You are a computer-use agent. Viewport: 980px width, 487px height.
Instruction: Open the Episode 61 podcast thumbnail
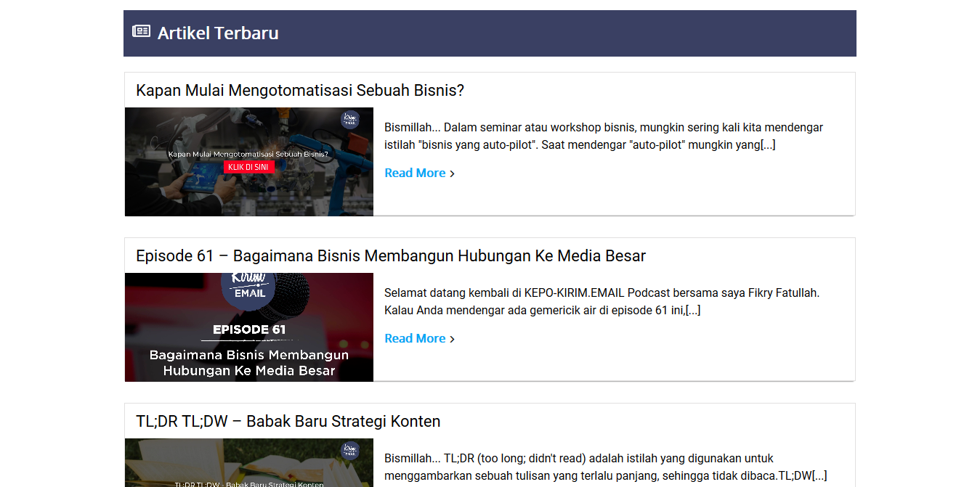[x=249, y=327]
